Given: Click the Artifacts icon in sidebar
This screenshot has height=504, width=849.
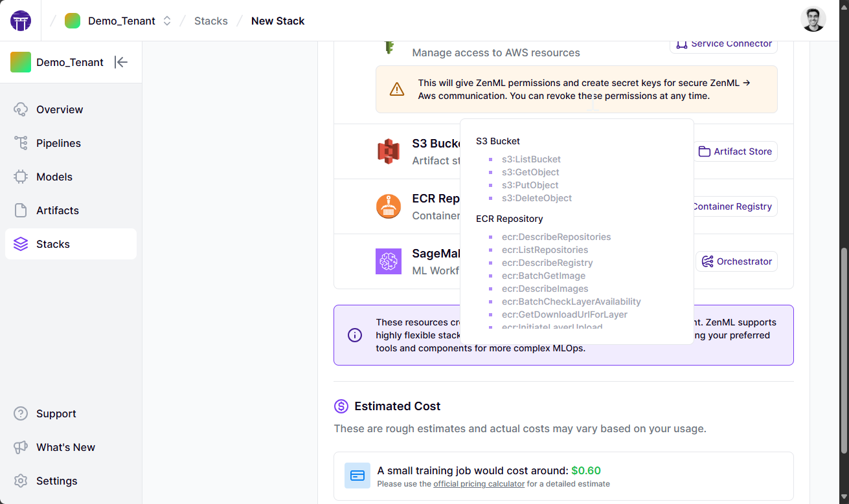Looking at the screenshot, I should coord(21,210).
